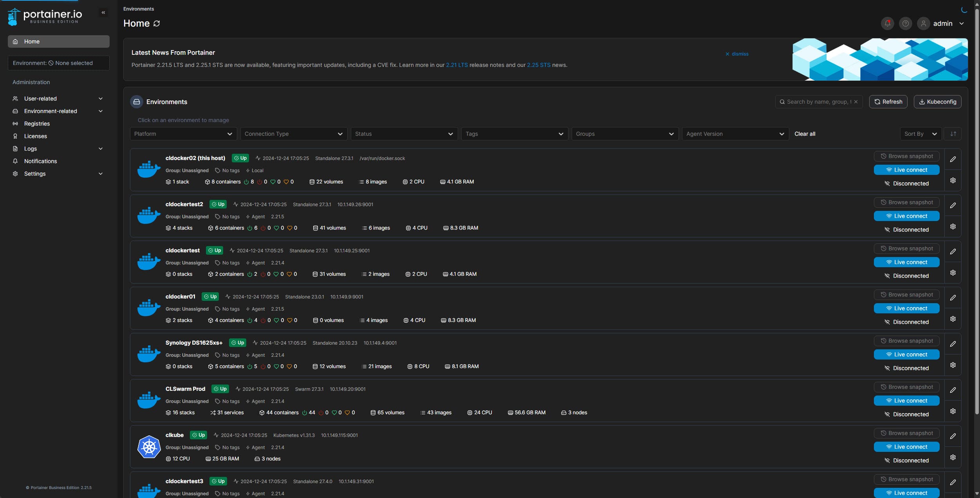Open the 2.25 STS news link
The width and height of the screenshot is (980, 498).
pos(539,65)
